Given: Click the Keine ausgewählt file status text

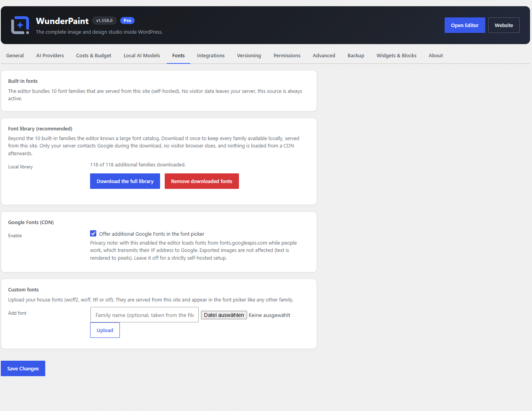Looking at the screenshot, I should 269,315.
